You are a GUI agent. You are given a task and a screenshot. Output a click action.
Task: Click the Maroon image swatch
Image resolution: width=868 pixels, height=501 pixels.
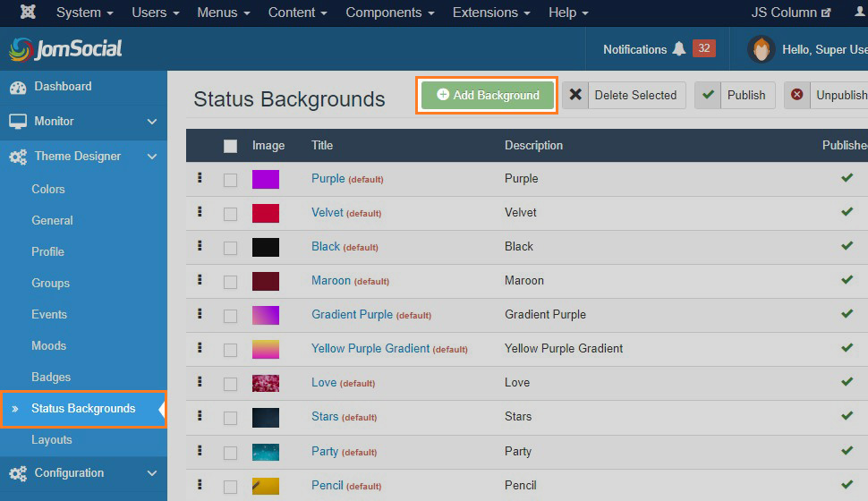(x=266, y=281)
